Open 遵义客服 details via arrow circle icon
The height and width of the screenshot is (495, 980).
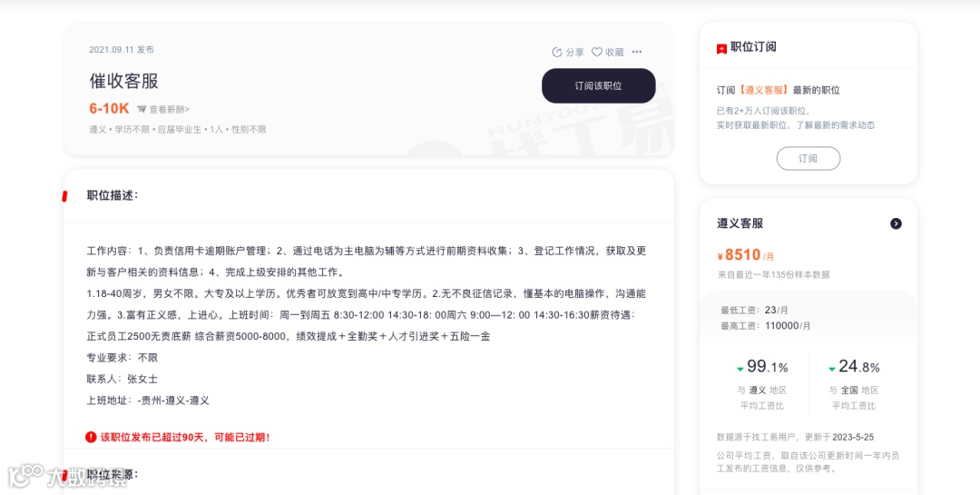click(896, 223)
